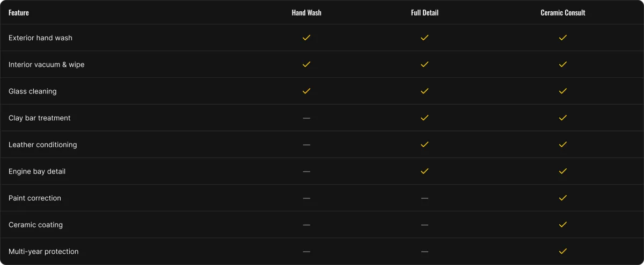Click the Multi-year protection feature label
The width and height of the screenshot is (644, 265).
pyautogui.click(x=43, y=252)
